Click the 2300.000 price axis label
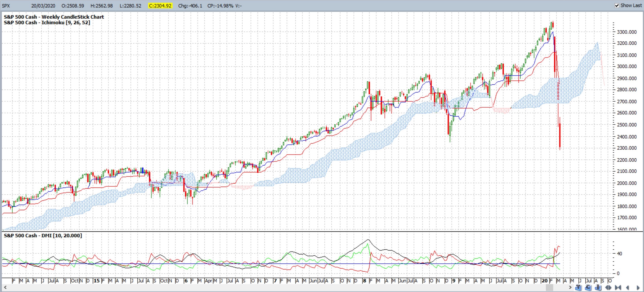Viewport: 644px width, 292px height. point(627,148)
